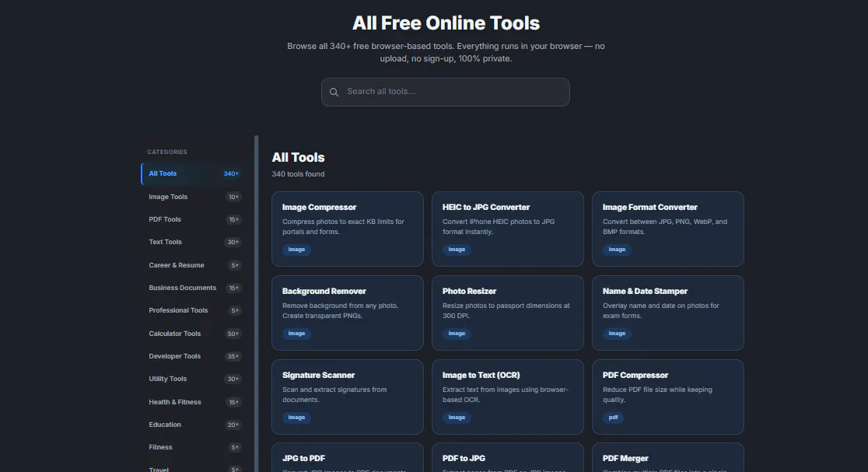Open the Fitness category

[x=192, y=447]
